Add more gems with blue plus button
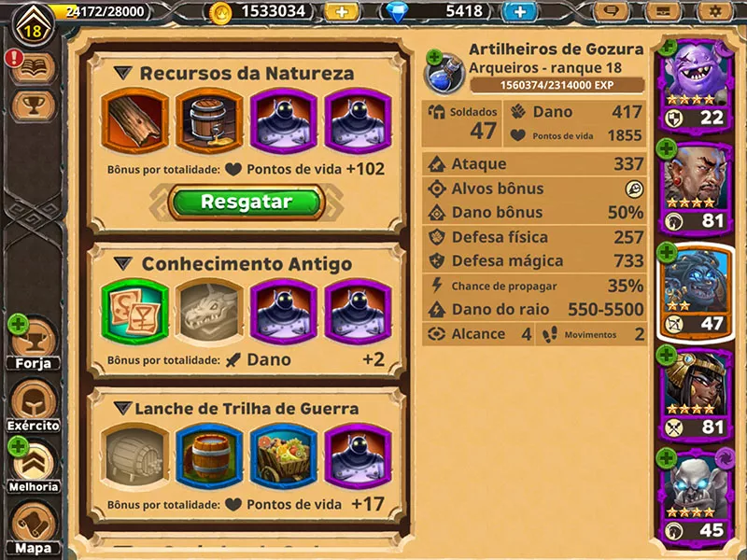Viewport: 747px width, 560px height. click(x=519, y=11)
